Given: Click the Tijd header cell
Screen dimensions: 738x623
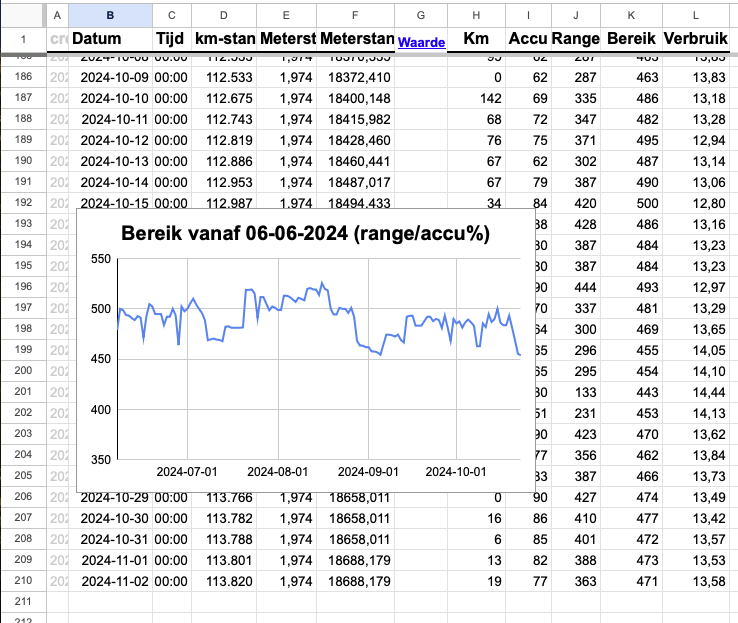Looking at the screenshot, I should [172, 39].
